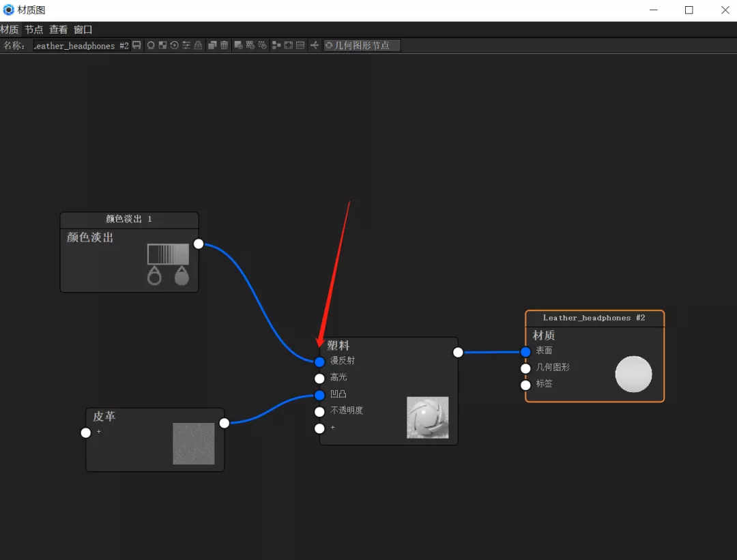Click the grid-of-squares icon in the toolbar
This screenshot has height=560, width=737.
point(250,45)
